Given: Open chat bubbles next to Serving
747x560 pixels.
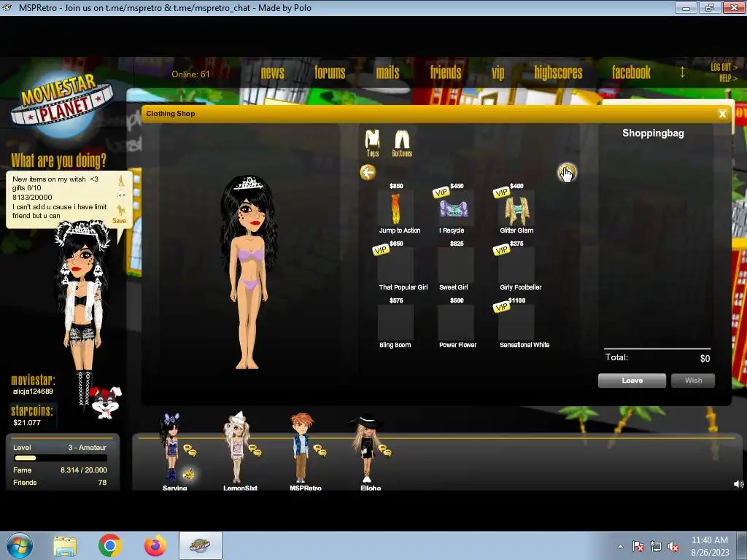Looking at the screenshot, I should pos(190,450).
